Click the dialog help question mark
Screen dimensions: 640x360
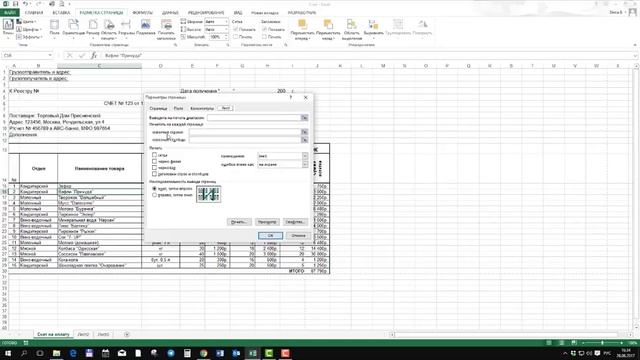[x=291, y=98]
